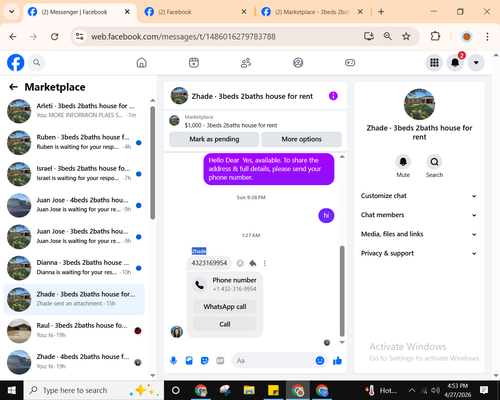Viewport: 500px width, 400px height.
Task: Open conversation information purple icon
Action: tap(333, 96)
